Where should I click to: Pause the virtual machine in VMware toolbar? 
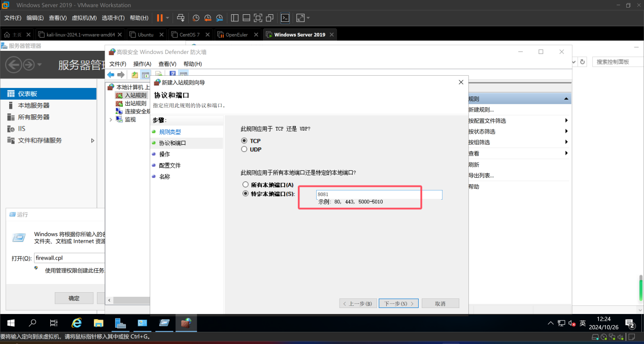click(x=160, y=18)
